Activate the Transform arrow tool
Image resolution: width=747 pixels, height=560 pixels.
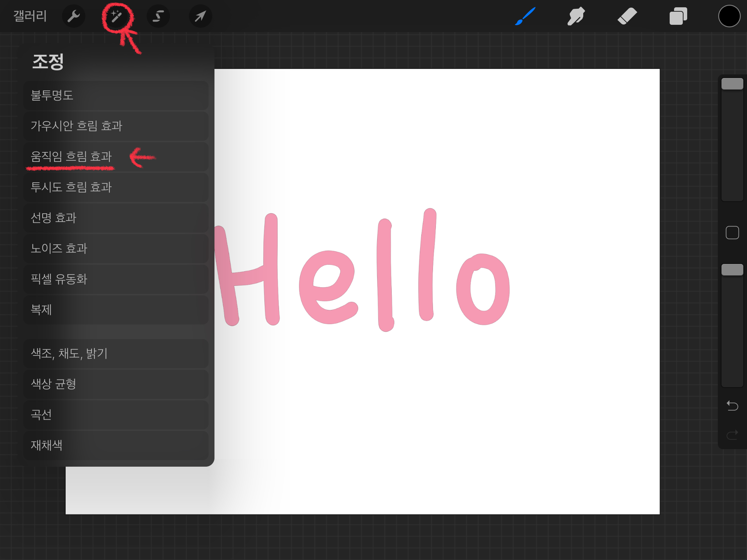point(200,16)
